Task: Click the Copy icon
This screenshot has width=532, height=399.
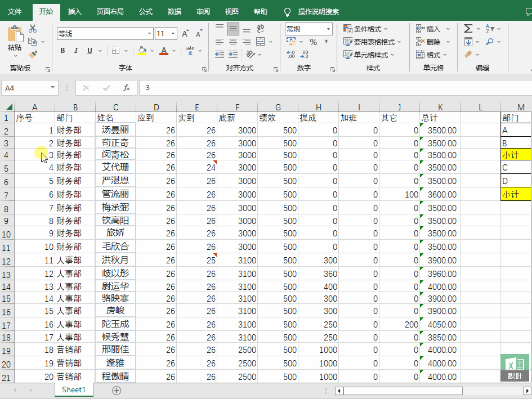Action: pos(33,42)
